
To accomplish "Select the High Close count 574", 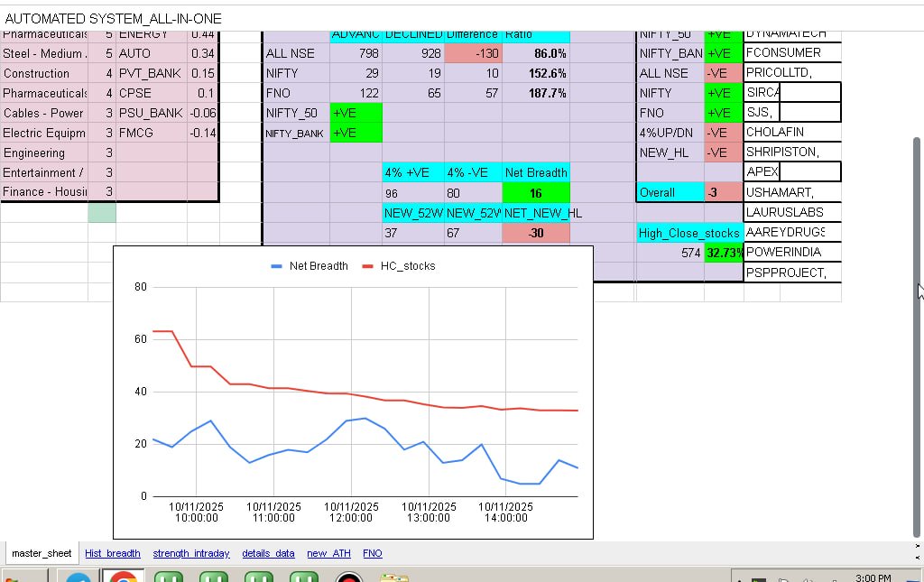I will (670, 253).
